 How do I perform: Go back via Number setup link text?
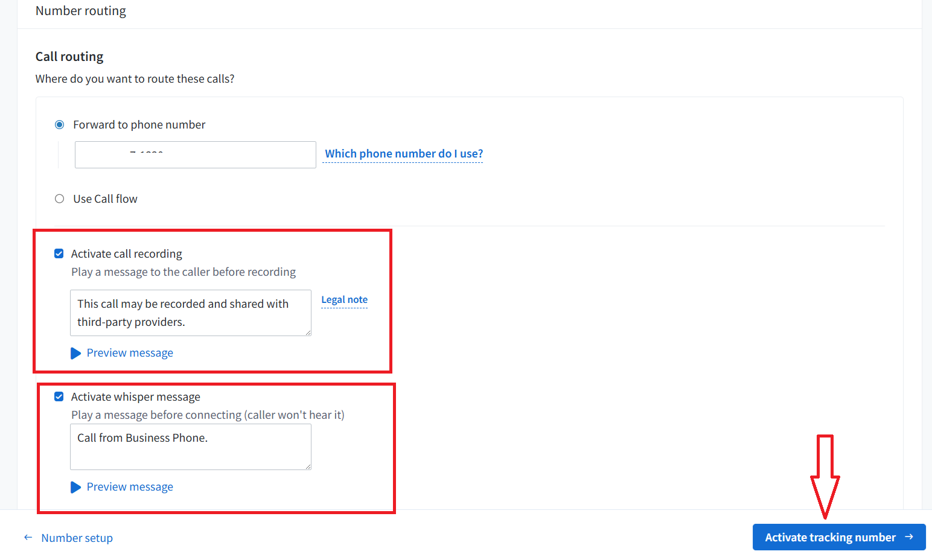coord(77,538)
